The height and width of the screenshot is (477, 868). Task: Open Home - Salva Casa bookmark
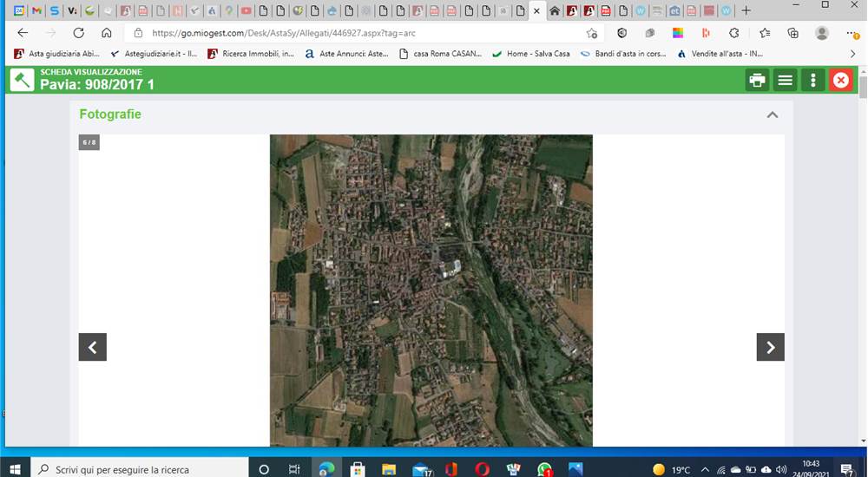(531, 54)
